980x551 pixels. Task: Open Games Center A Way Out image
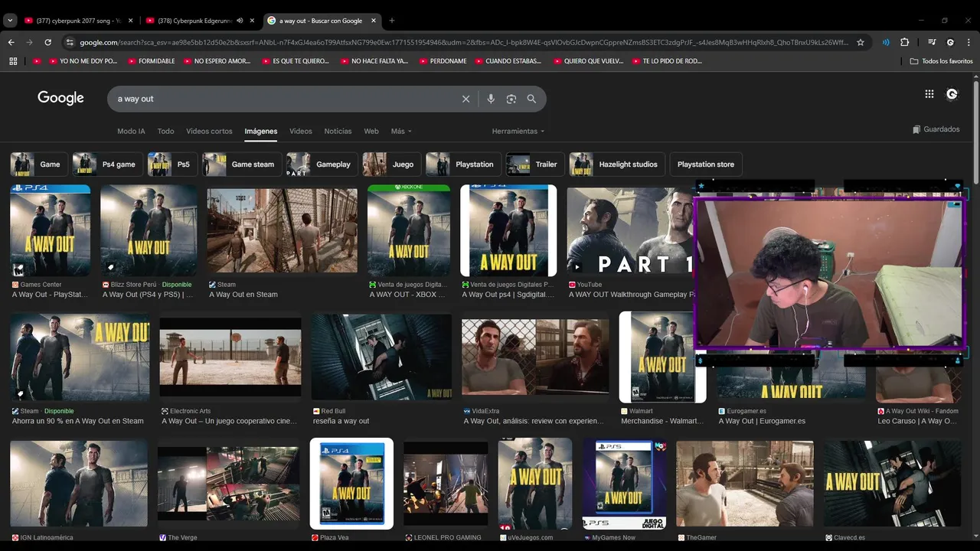[50, 230]
